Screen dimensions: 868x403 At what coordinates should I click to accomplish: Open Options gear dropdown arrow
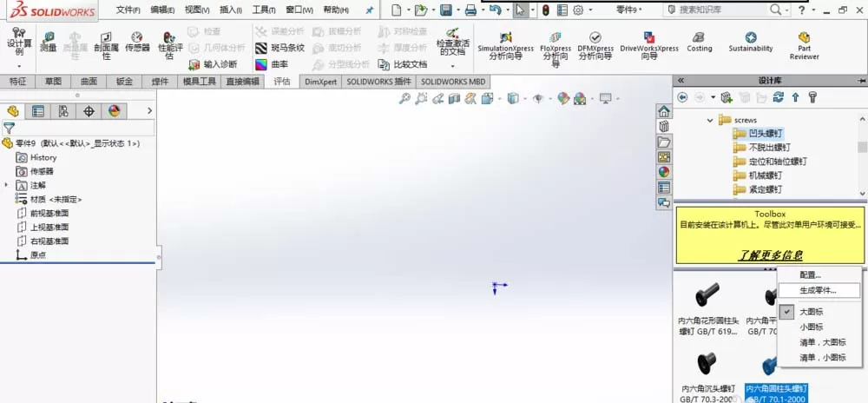pos(590,10)
